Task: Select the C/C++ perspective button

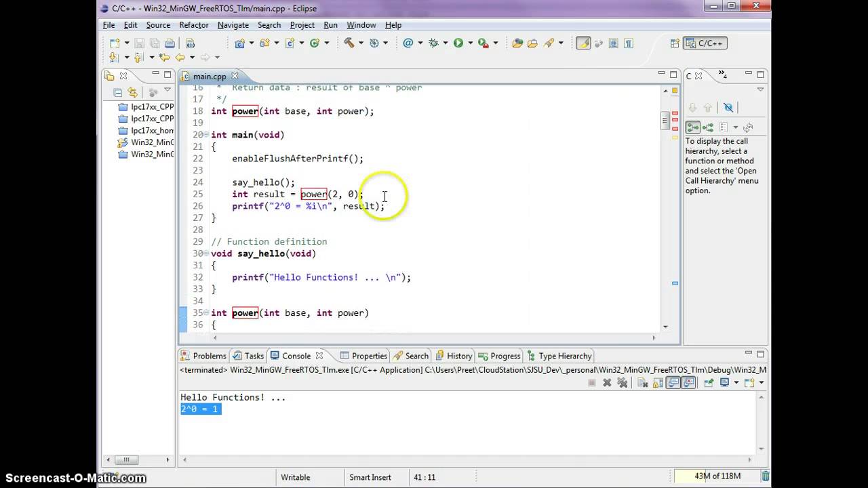Action: (x=705, y=43)
